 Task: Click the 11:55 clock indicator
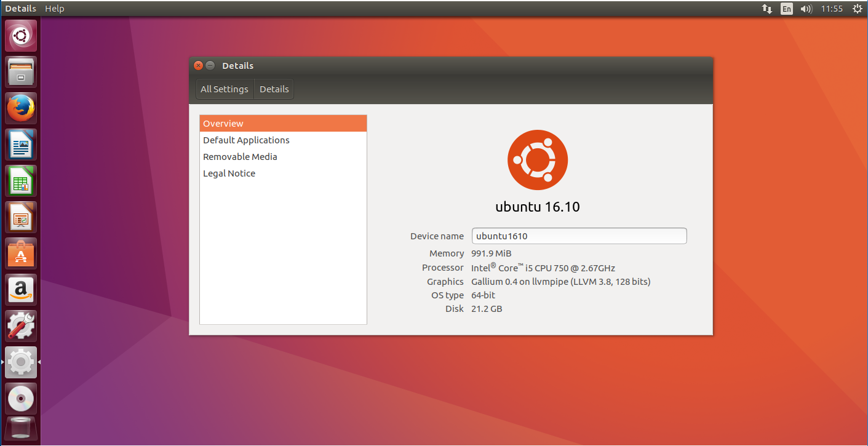tap(832, 9)
